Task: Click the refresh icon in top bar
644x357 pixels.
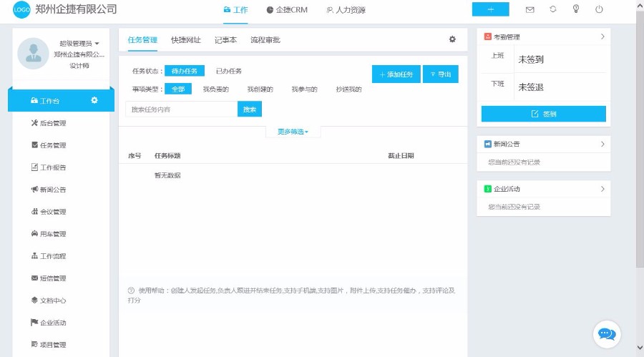Action: point(553,9)
